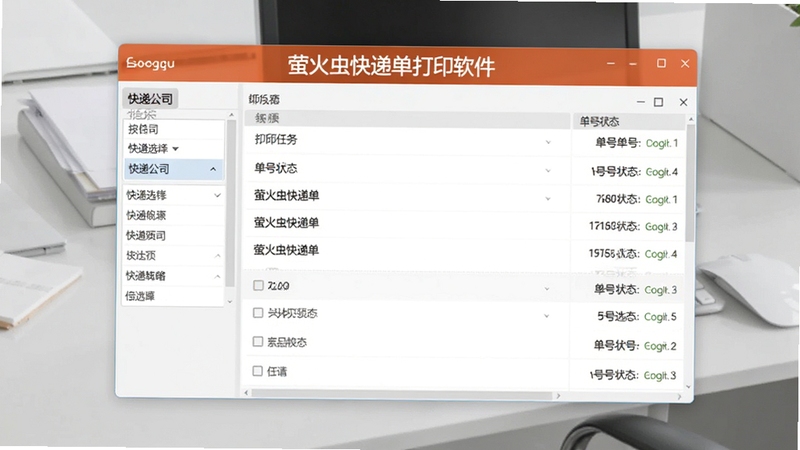The width and height of the screenshot is (800, 450).
Task: Collapse the highlighted 快递公司 row's up chevron
Action: click(213, 169)
